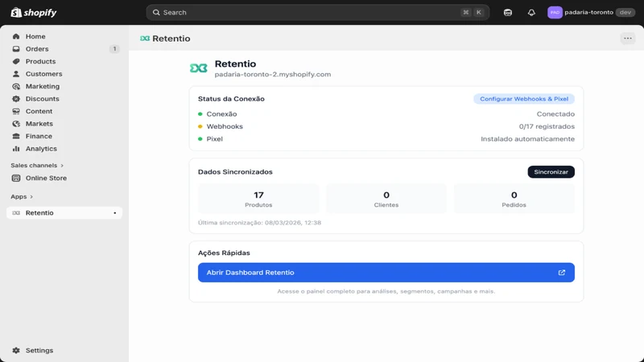Click external link icon on dashboard button
This screenshot has width=644, height=362.
pos(561,273)
